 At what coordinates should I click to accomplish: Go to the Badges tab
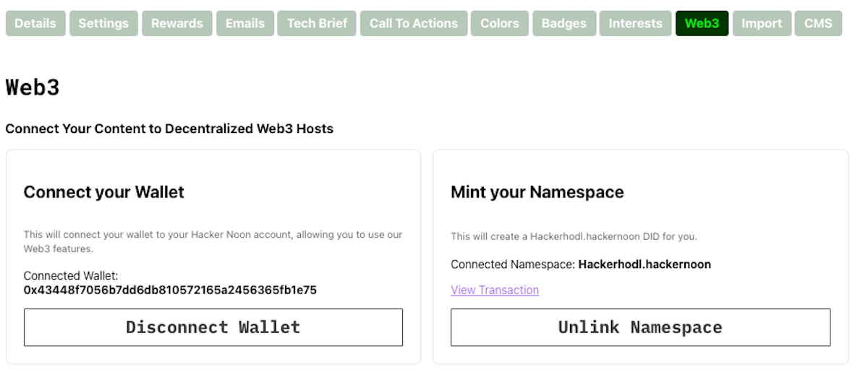click(x=564, y=23)
